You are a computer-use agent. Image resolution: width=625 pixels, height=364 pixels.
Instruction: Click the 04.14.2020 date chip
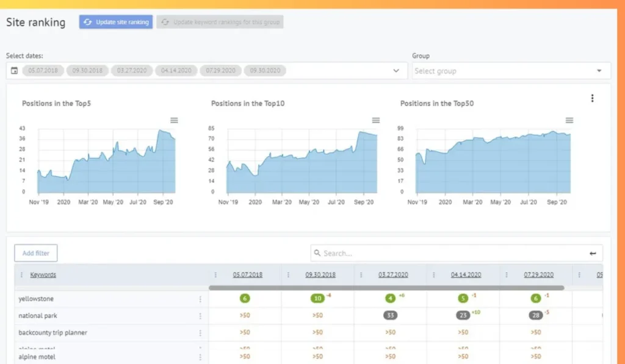176,71
